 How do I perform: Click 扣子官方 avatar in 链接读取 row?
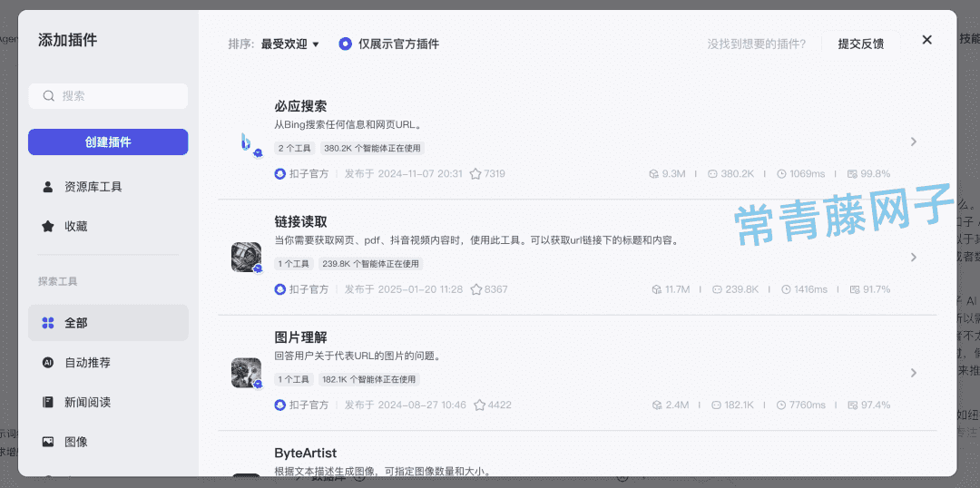click(280, 289)
